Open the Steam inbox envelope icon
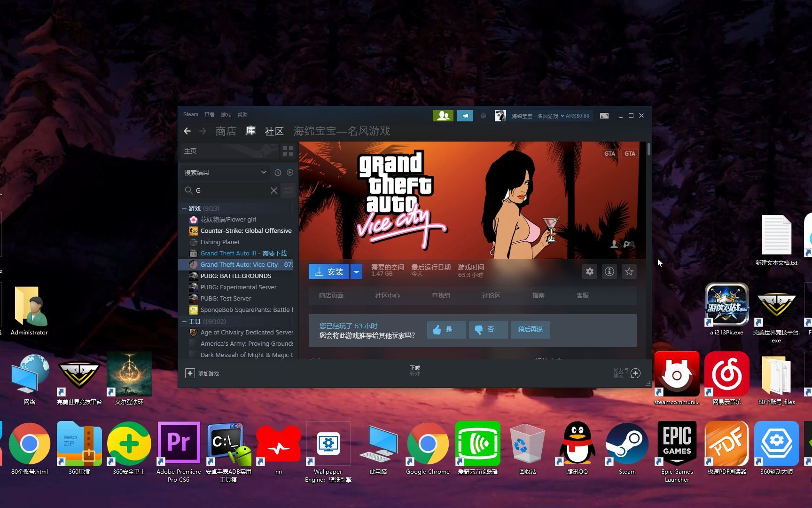Screen dimensions: 812x508 (483, 116)
